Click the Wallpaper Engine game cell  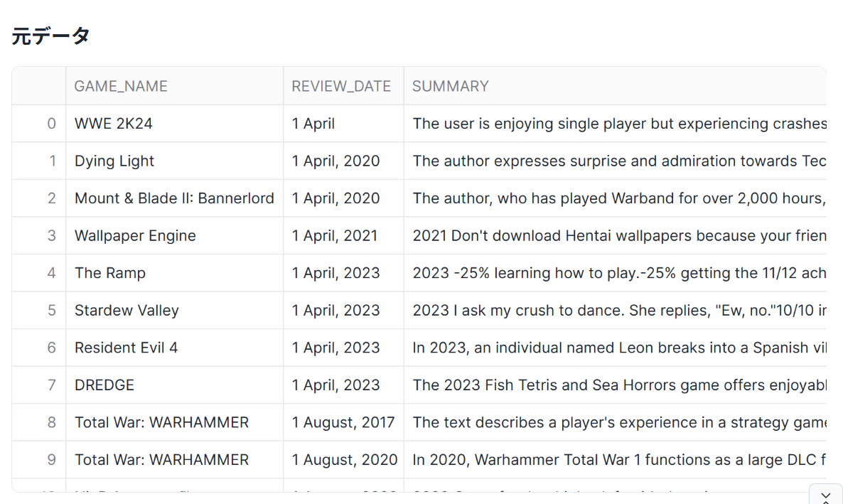tap(135, 236)
